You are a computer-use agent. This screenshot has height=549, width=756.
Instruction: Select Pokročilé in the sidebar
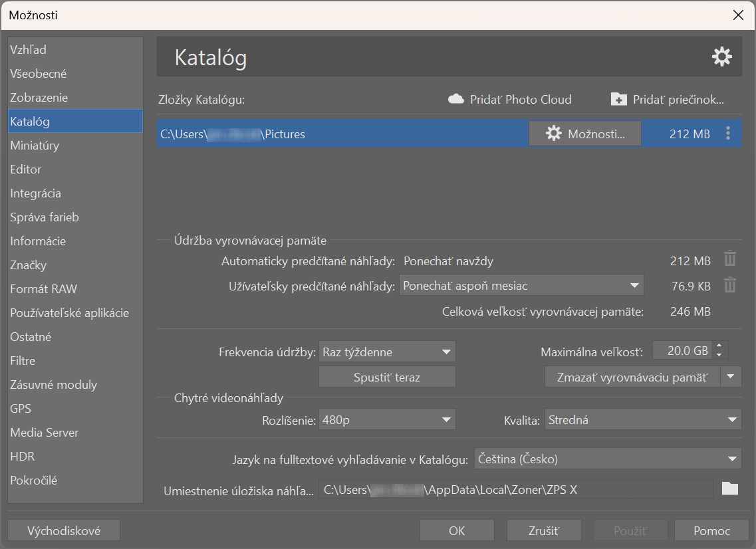pos(75,480)
